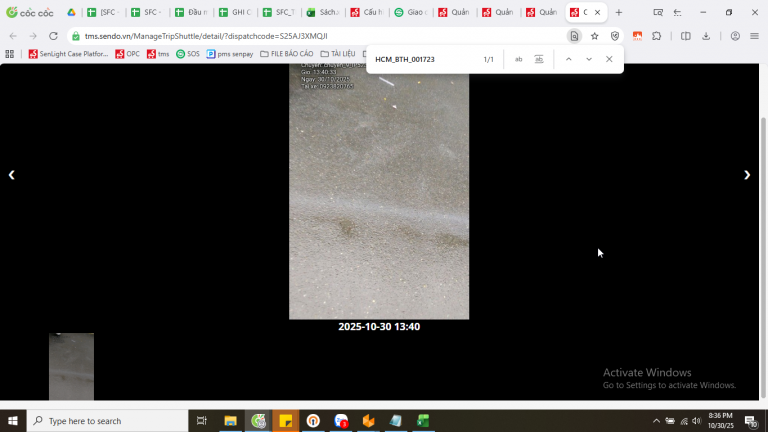Go to previous find result
768x432 pixels.
click(x=569, y=59)
